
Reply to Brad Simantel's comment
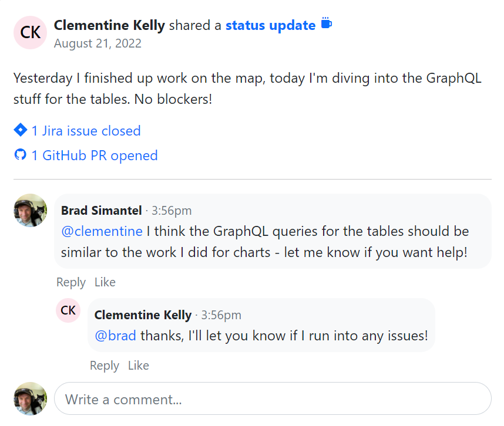71,282
